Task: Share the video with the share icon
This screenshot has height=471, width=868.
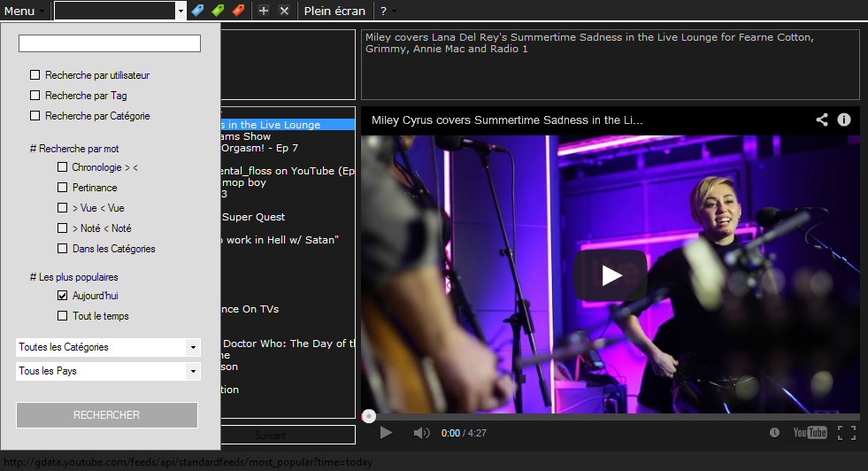Action: pos(822,120)
